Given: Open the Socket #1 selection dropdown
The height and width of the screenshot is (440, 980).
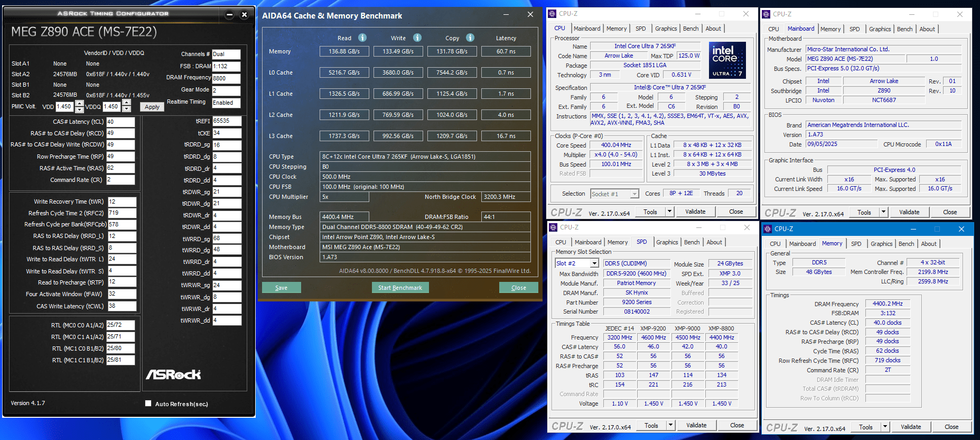Looking at the screenshot, I should [x=634, y=194].
